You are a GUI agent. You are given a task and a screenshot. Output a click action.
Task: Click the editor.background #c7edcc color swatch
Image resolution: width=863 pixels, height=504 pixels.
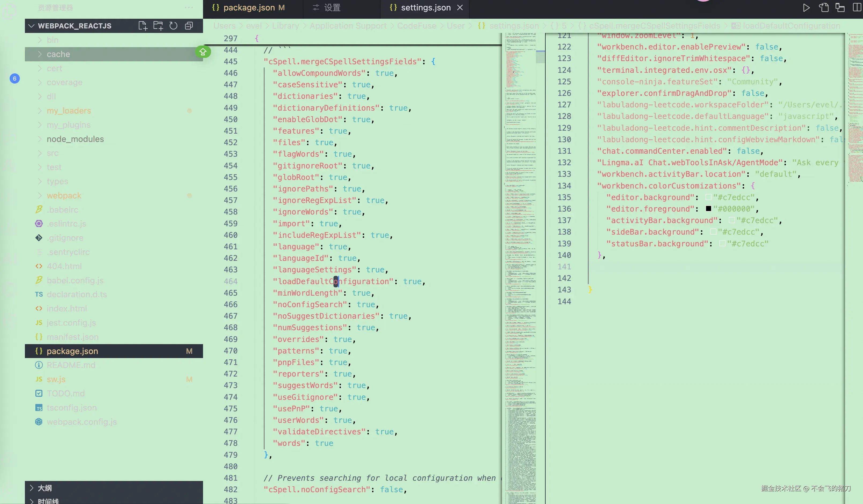[x=708, y=197]
